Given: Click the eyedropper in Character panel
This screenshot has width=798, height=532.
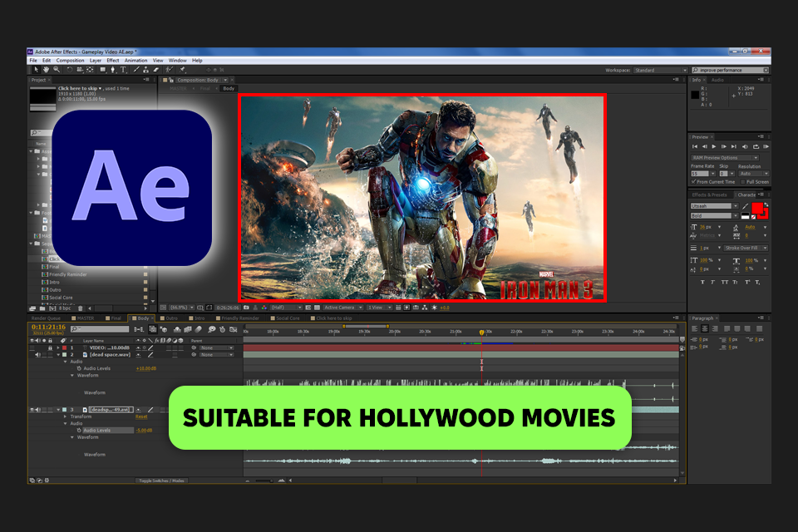Looking at the screenshot, I should coord(746,206).
